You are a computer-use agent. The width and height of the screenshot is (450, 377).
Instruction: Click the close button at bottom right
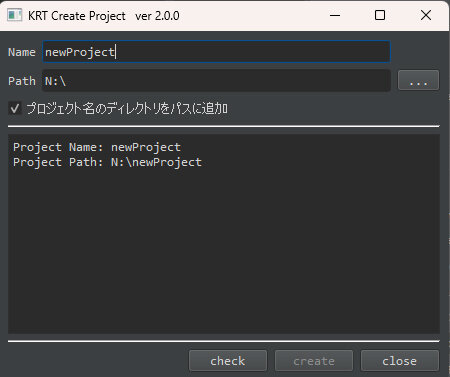[400, 361]
